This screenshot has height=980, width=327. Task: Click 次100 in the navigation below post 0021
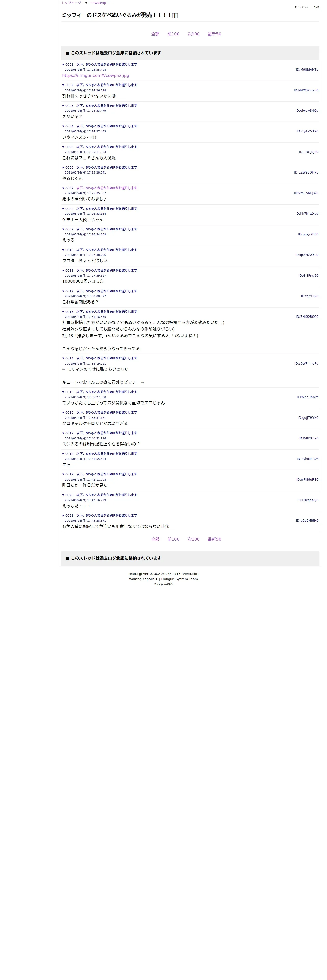193,539
